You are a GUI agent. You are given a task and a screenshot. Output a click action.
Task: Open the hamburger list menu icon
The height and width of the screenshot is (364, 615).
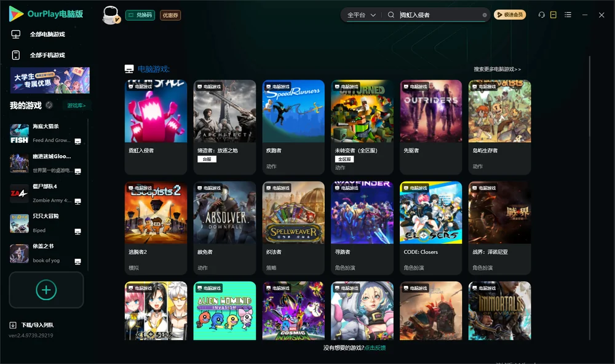[x=568, y=15]
